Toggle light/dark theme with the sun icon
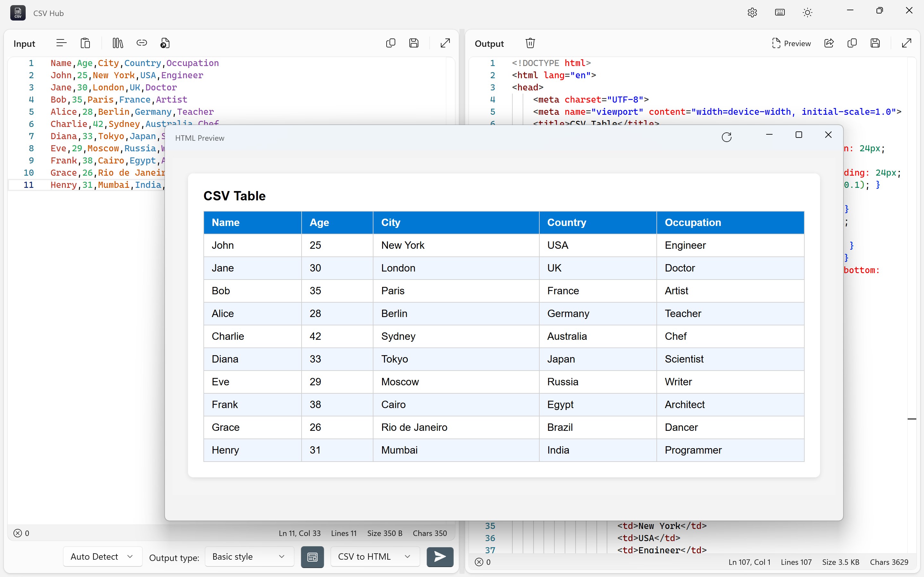This screenshot has width=924, height=577. pos(807,12)
